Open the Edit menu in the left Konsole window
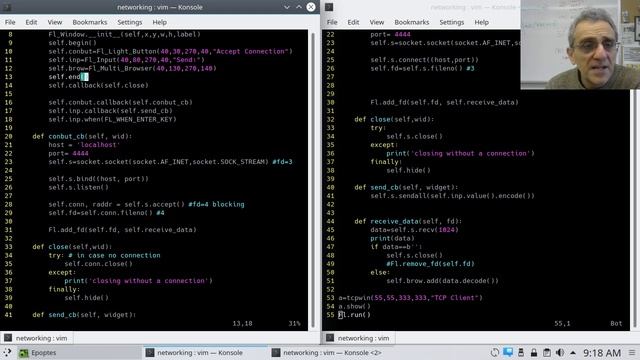This screenshot has height=360, width=640. pos(31,22)
